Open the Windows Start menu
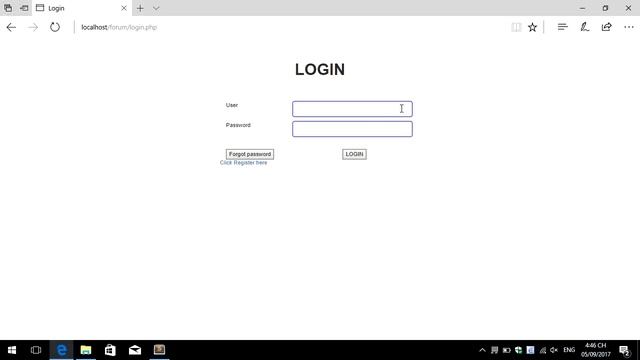Screen dimensions: 640x360 click(x=12, y=350)
